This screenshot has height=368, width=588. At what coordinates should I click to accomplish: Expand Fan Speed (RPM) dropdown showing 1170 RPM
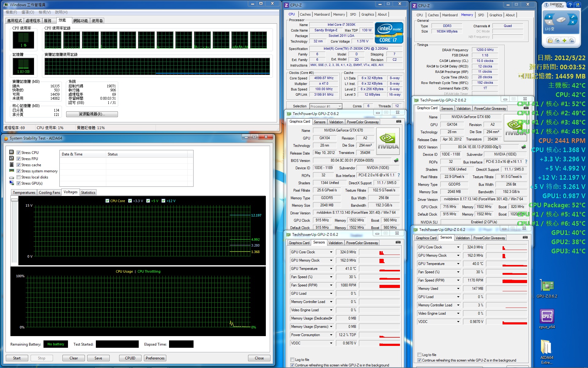[x=458, y=280]
